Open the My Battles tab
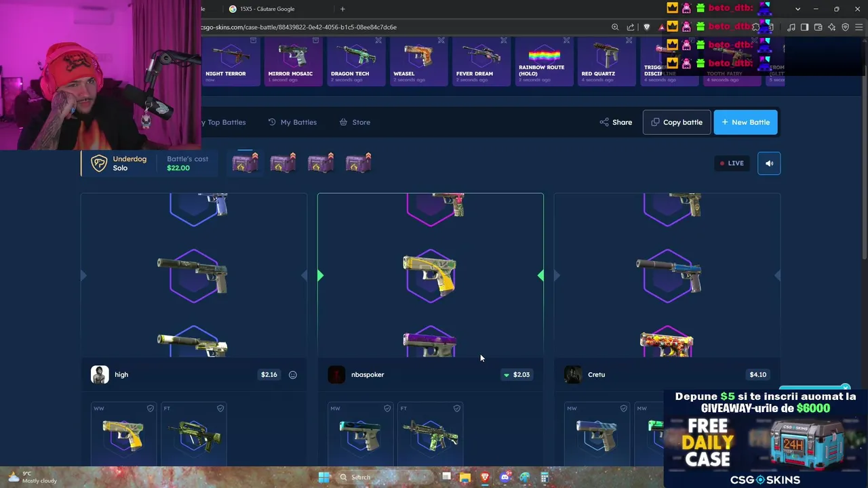This screenshot has height=488, width=868. click(292, 122)
